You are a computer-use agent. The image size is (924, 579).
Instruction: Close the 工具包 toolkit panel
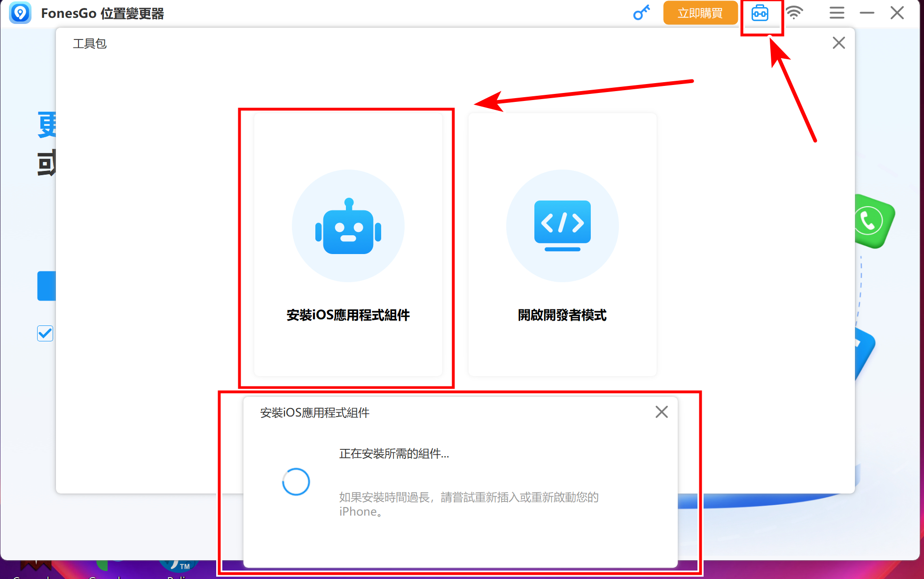coord(839,43)
